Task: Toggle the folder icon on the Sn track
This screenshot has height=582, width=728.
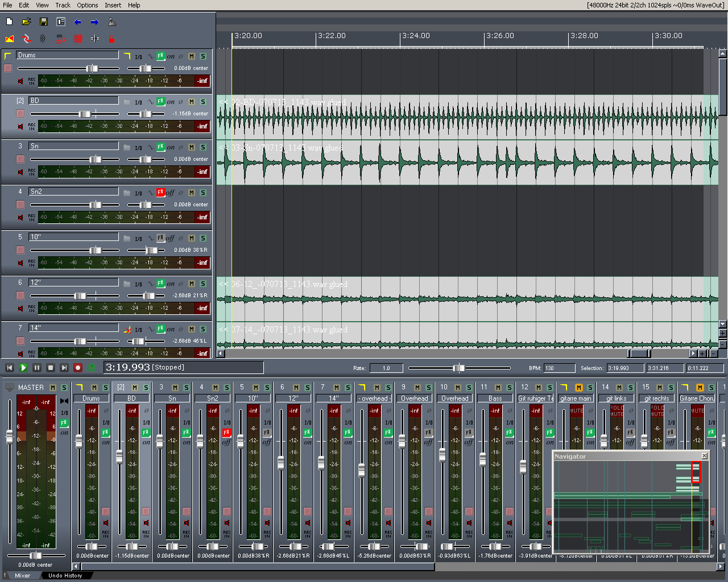Action: pyautogui.click(x=127, y=147)
